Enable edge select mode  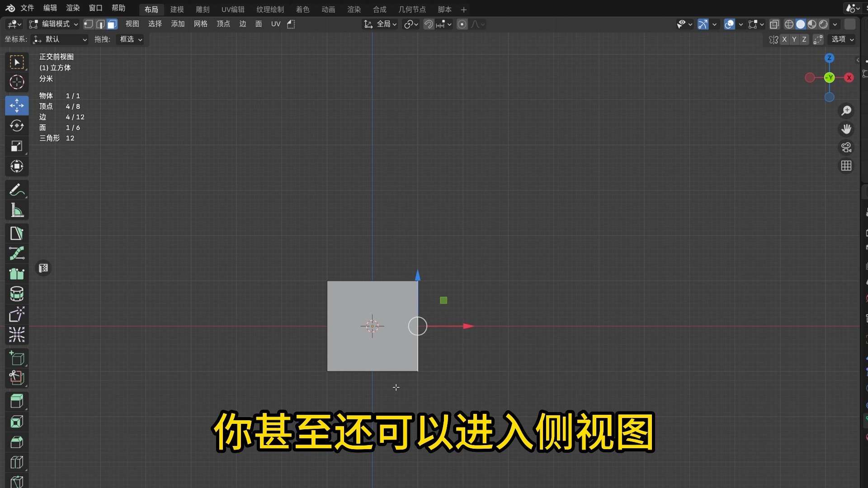point(100,24)
